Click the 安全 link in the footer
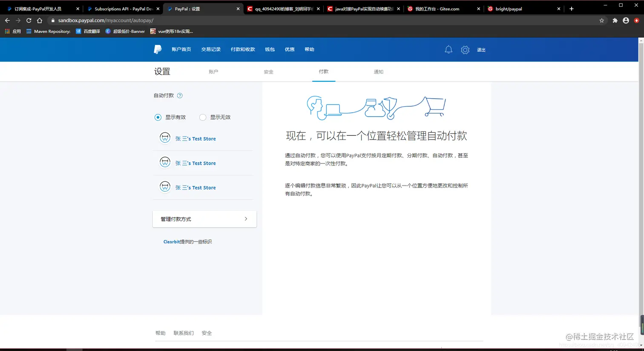644x351 pixels. coord(207,333)
